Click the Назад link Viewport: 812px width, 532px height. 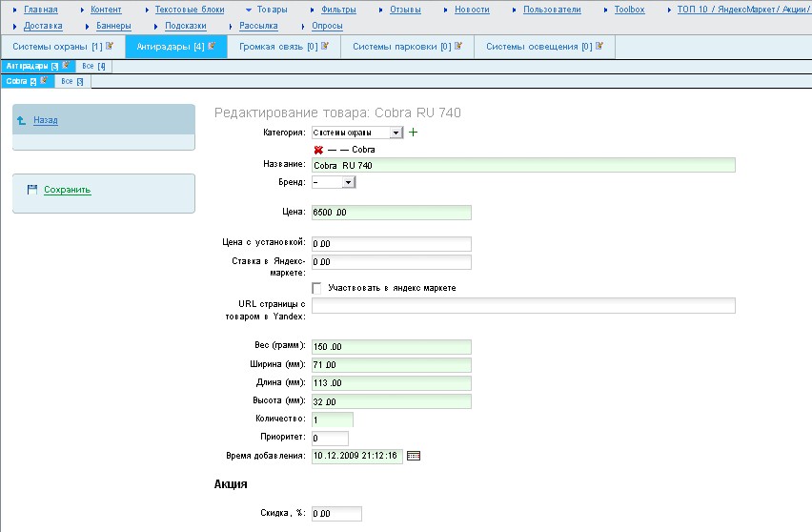click(x=46, y=120)
